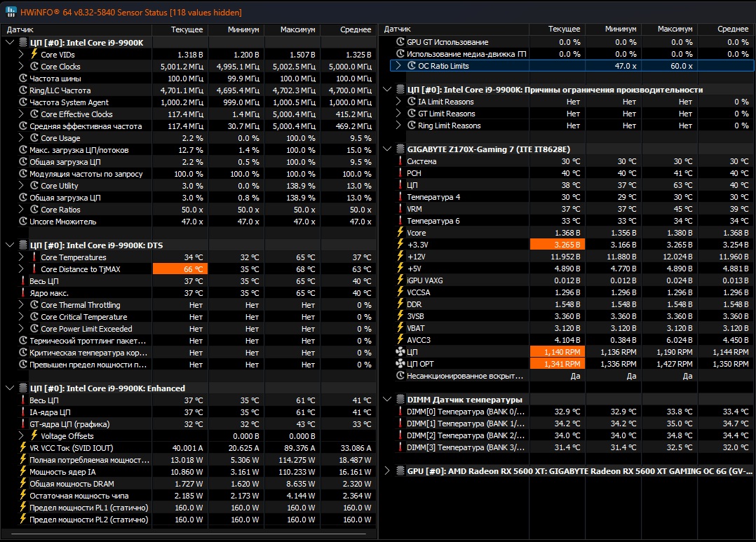Expand the Core Effective Clocks row

(x=21, y=114)
